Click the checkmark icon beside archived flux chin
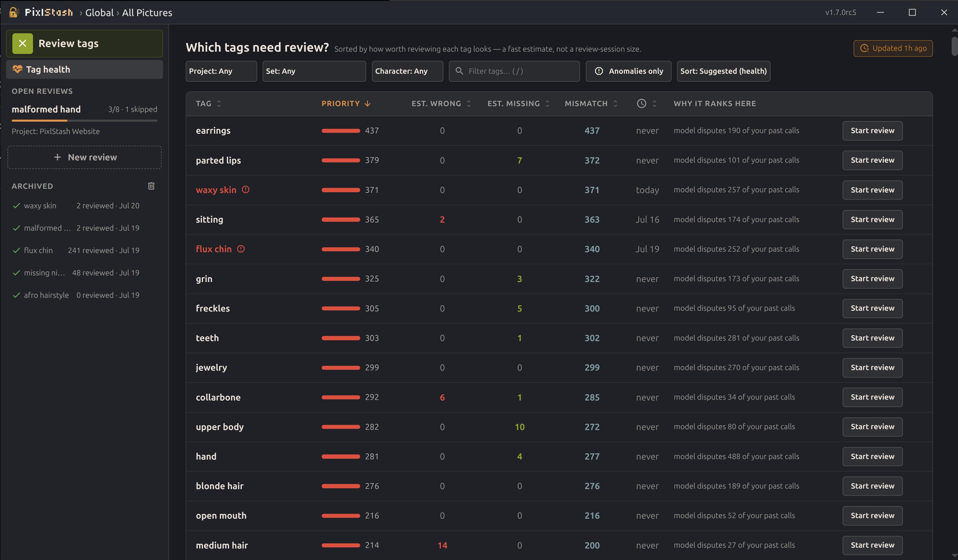 pos(16,250)
